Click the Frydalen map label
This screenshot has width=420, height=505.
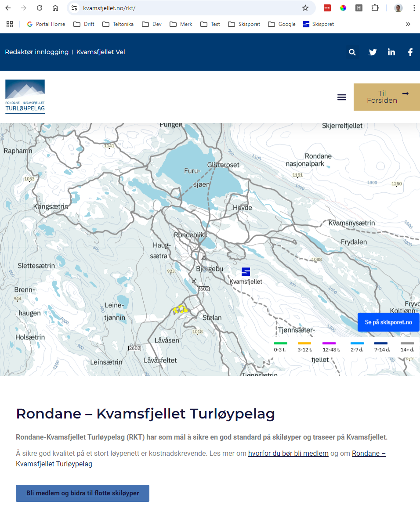(x=354, y=242)
